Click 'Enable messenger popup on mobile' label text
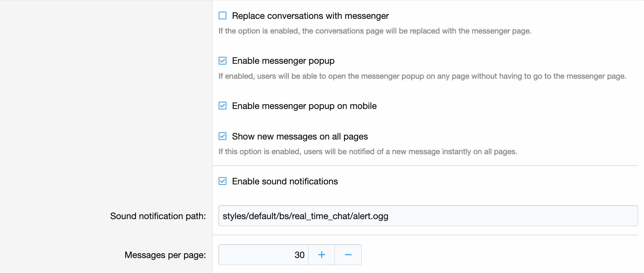The width and height of the screenshot is (644, 273). coord(304,106)
